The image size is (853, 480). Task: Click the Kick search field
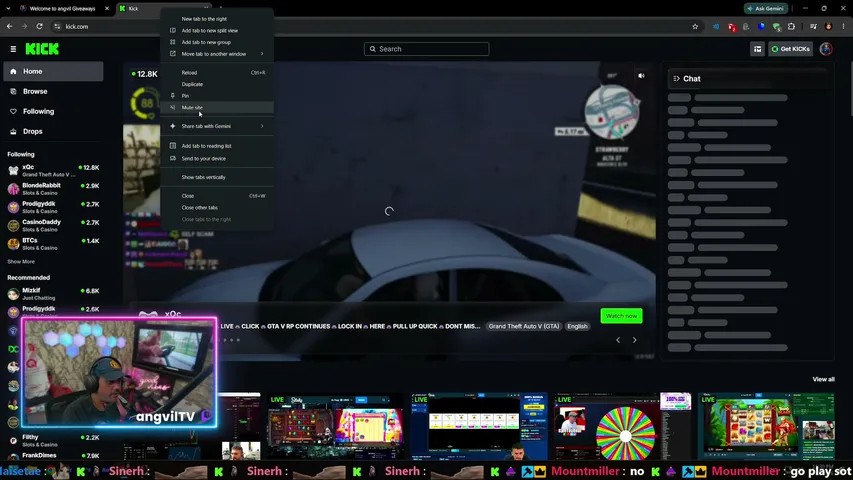click(x=426, y=49)
